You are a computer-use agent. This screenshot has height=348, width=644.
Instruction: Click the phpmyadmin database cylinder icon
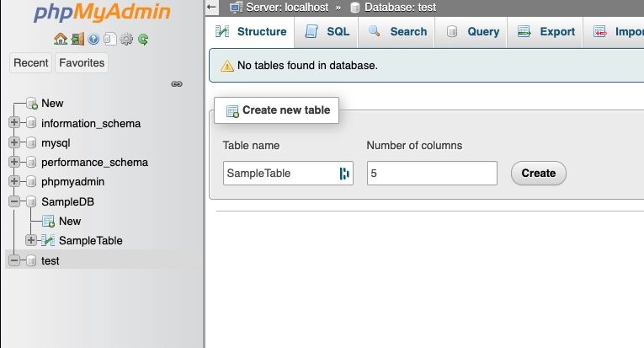click(31, 181)
